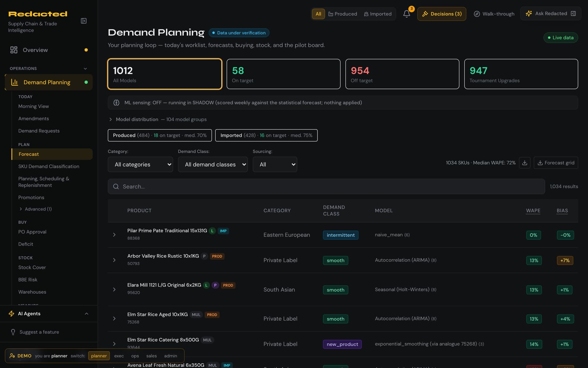588x368 pixels.
Task: Filter by Imported in top bar
Action: click(x=378, y=14)
